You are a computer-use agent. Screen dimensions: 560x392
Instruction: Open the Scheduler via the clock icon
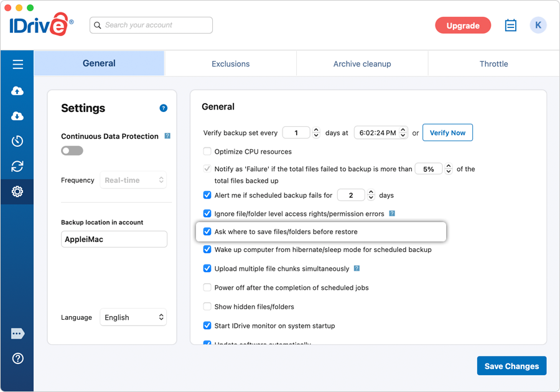pos(17,141)
